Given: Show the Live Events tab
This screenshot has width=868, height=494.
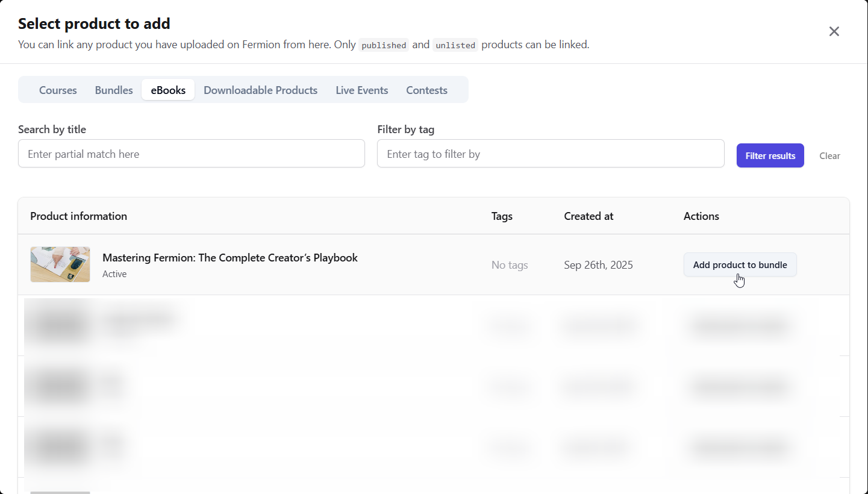Looking at the screenshot, I should point(361,90).
